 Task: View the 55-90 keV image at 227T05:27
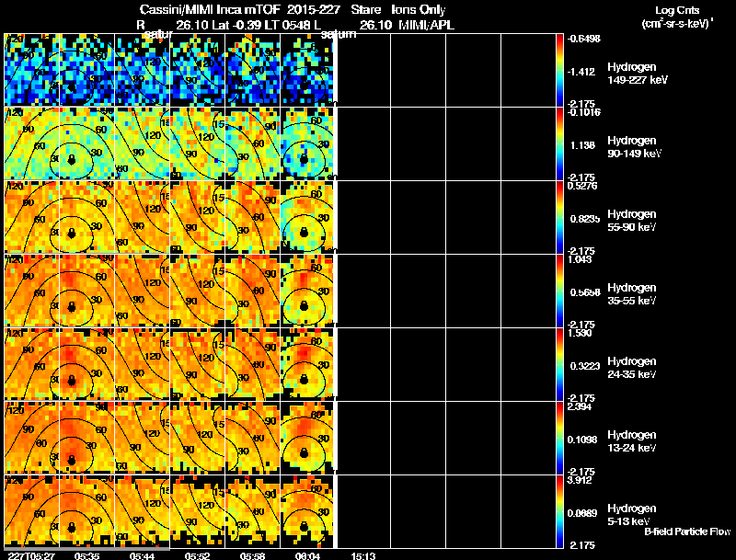pos(32,217)
